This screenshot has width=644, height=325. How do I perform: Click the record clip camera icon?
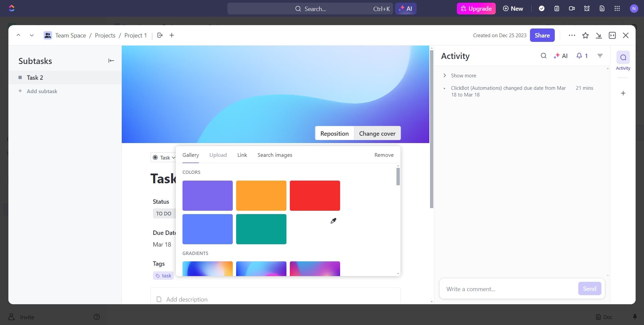572,9
